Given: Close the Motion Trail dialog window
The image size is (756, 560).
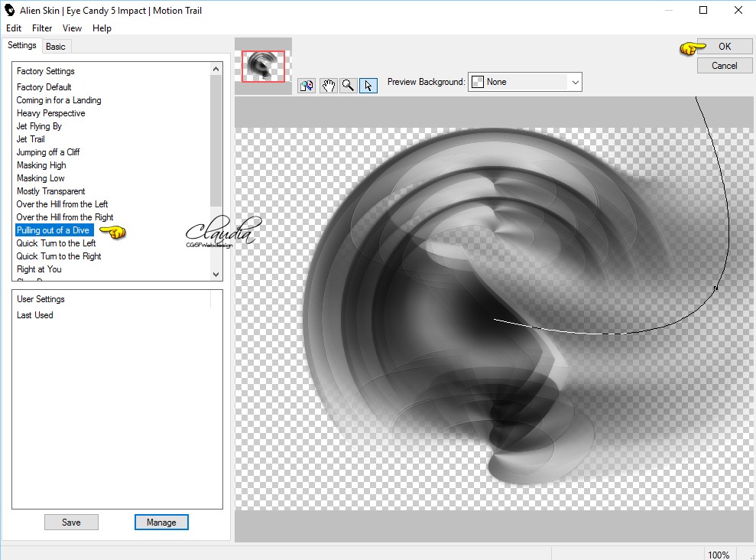Looking at the screenshot, I should (x=738, y=10).
